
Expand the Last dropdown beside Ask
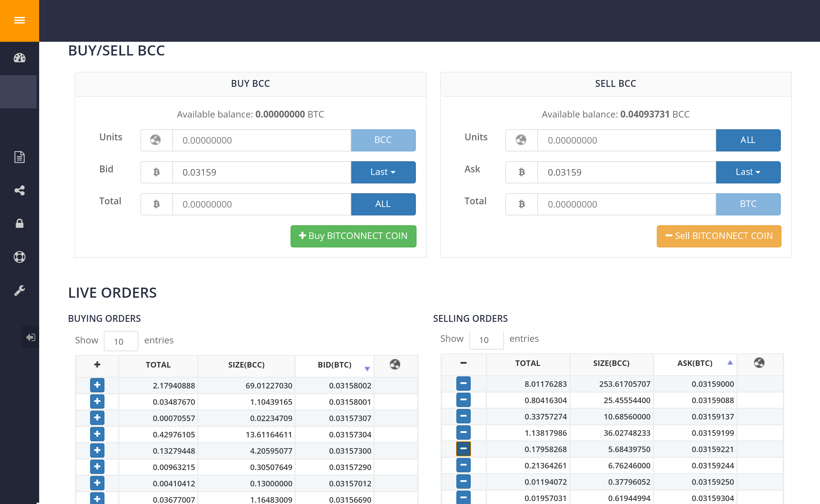tap(748, 172)
